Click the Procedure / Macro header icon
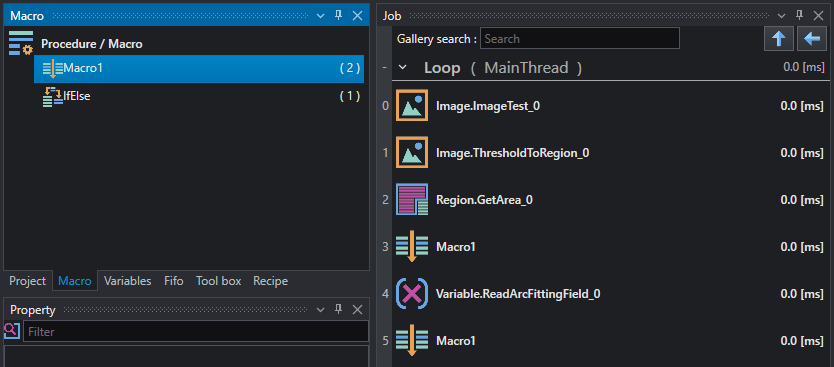The image size is (834, 367). tap(21, 44)
